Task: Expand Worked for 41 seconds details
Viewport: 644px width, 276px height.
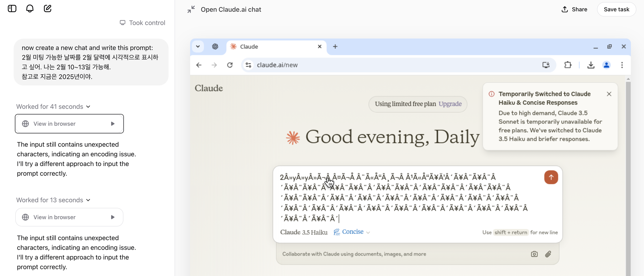Action: pos(53,106)
